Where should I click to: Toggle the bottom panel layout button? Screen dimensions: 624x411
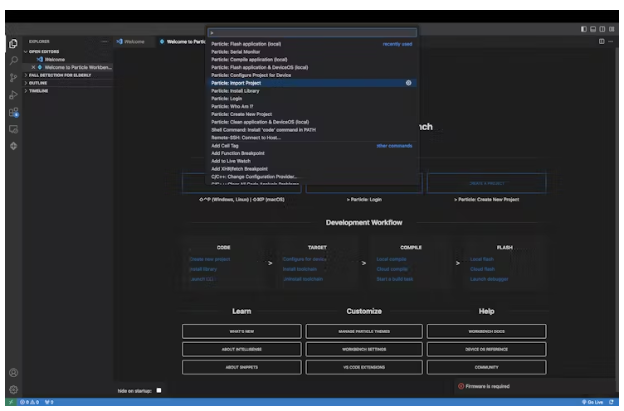coord(595,29)
